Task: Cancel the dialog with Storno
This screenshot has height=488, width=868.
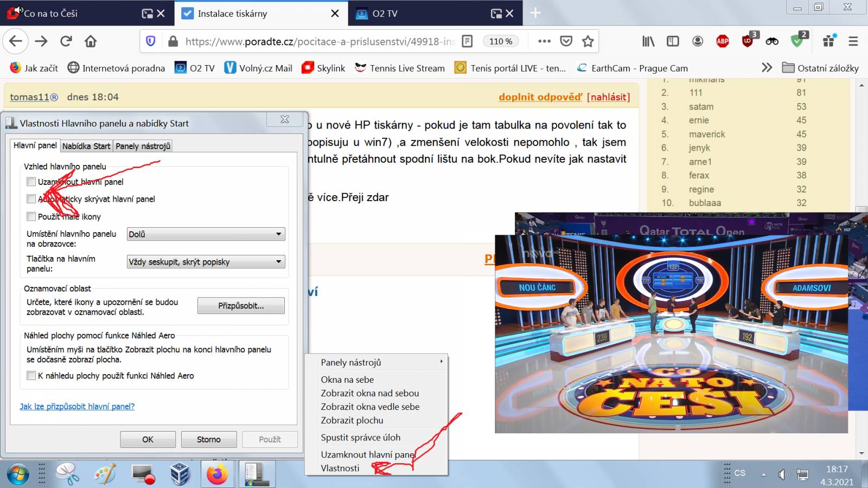Action: (209, 439)
